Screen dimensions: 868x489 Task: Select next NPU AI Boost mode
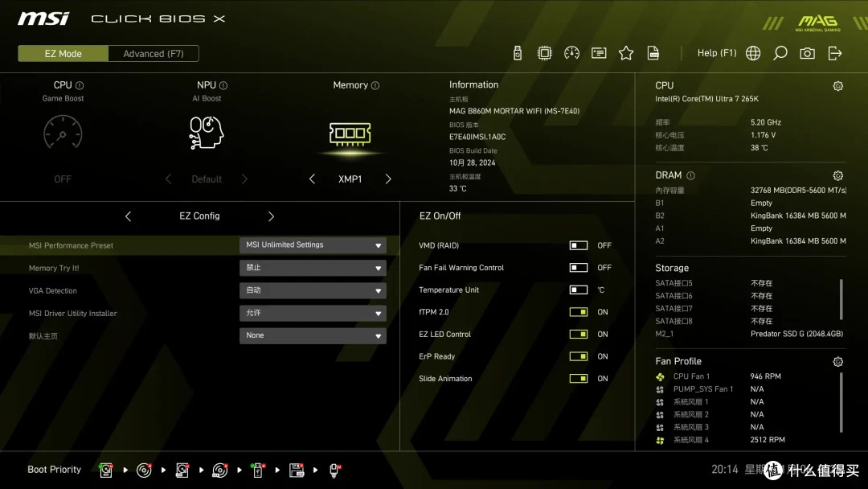tap(244, 179)
